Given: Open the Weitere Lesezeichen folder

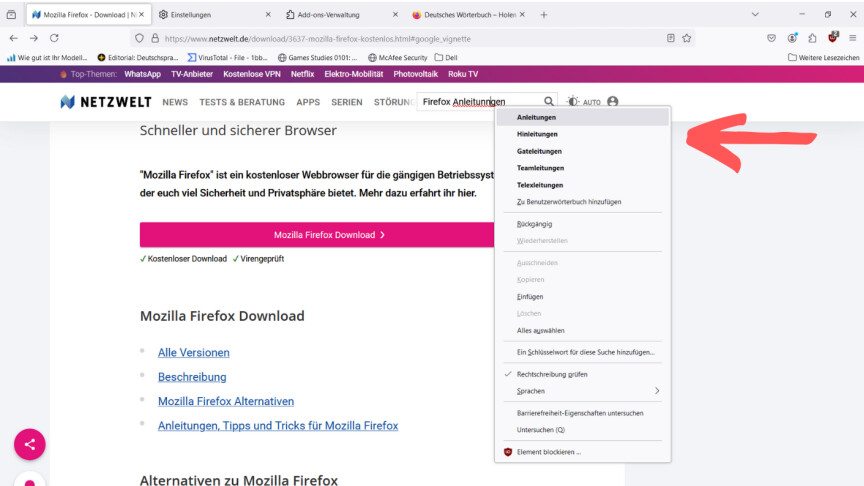Looking at the screenshot, I should 823,57.
